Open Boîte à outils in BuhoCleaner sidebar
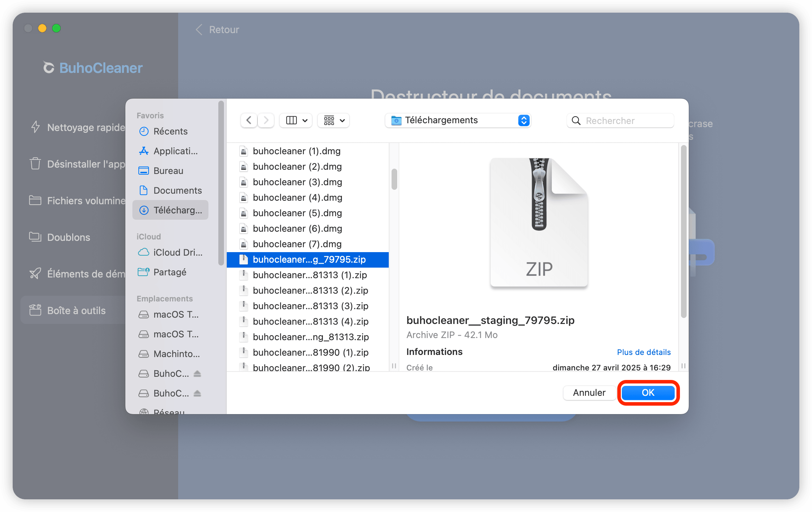This screenshot has height=512, width=812. (73, 310)
